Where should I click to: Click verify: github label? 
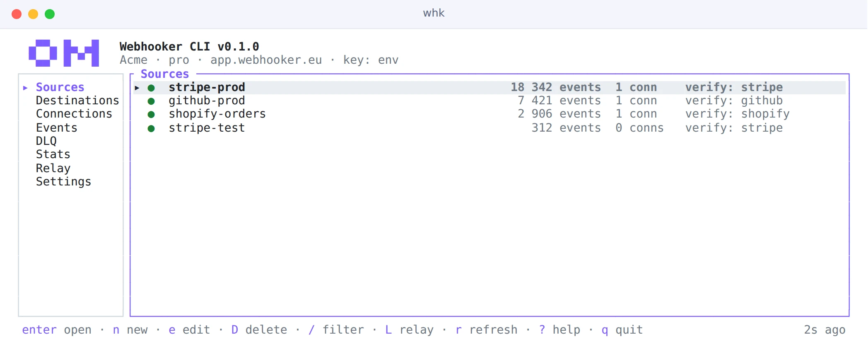click(x=734, y=101)
